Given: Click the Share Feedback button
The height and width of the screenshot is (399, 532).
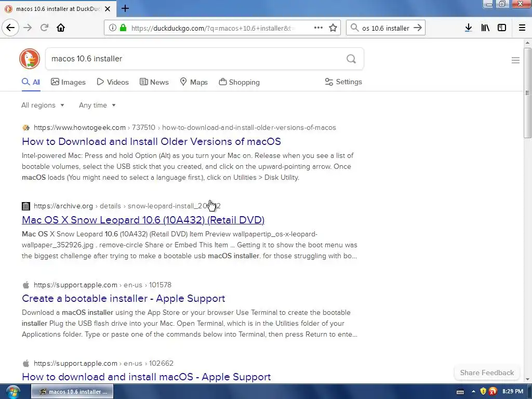Looking at the screenshot, I should [x=487, y=373].
